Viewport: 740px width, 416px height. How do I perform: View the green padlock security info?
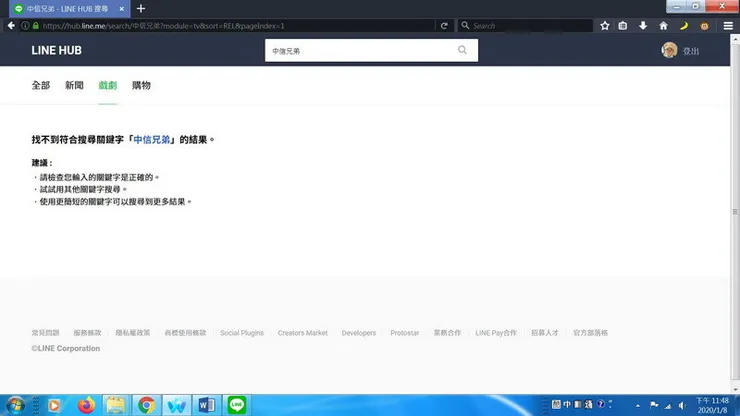(x=35, y=25)
